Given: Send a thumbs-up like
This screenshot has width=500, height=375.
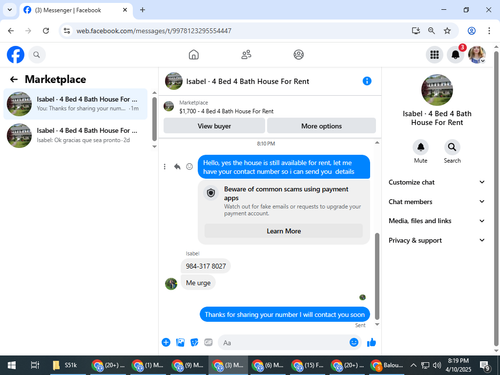Looking at the screenshot, I should (371, 342).
